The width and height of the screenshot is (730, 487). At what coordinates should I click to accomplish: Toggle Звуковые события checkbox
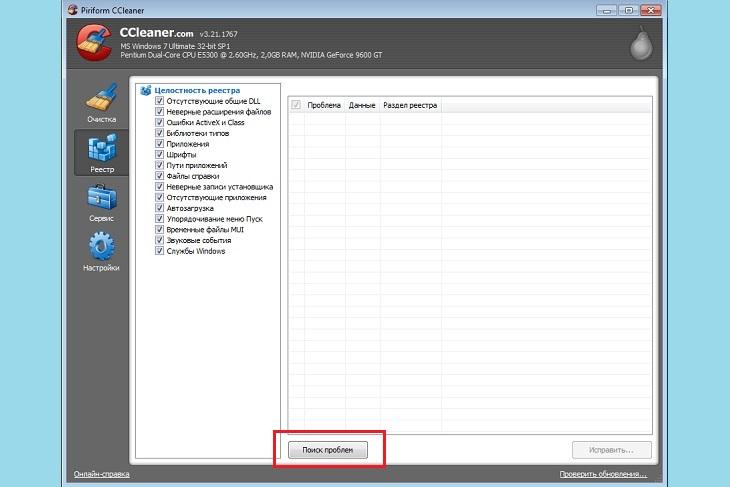(x=159, y=240)
